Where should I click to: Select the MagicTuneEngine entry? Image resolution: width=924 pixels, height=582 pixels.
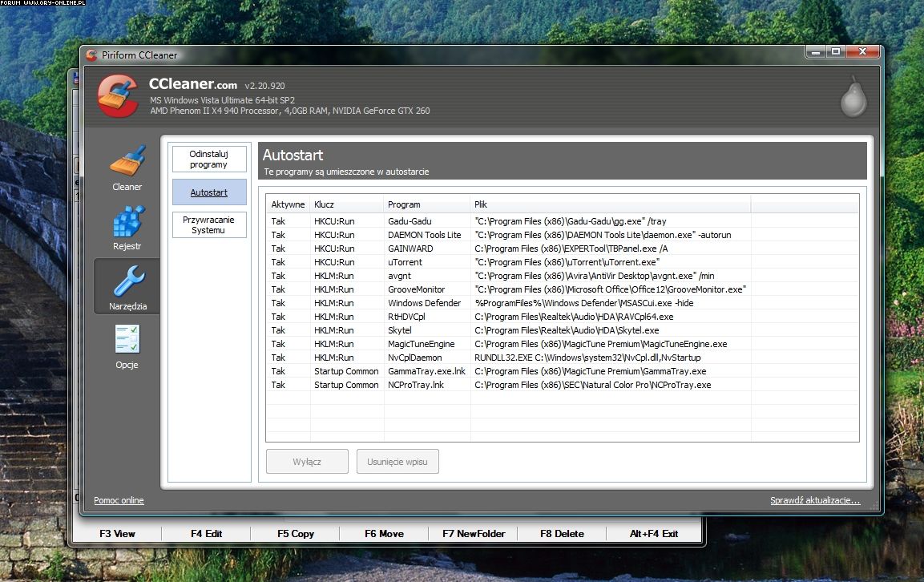click(563, 344)
